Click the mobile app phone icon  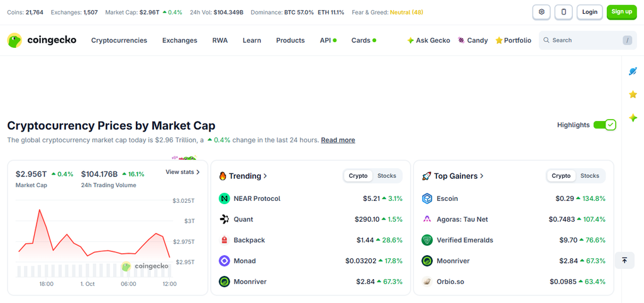click(563, 12)
